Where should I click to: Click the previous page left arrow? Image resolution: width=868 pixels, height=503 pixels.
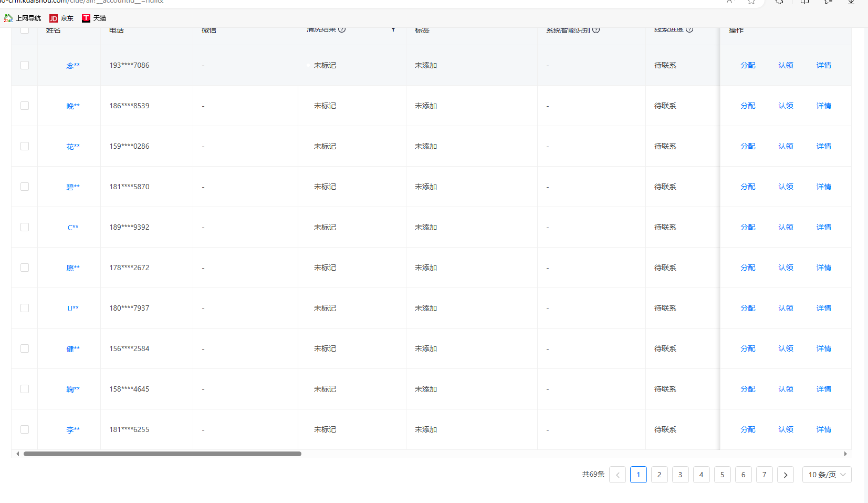618,475
